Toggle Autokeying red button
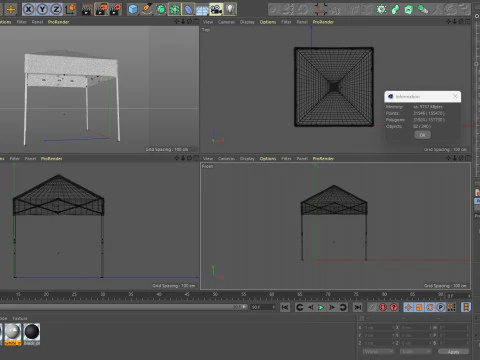The image size is (480, 360). tap(394, 307)
